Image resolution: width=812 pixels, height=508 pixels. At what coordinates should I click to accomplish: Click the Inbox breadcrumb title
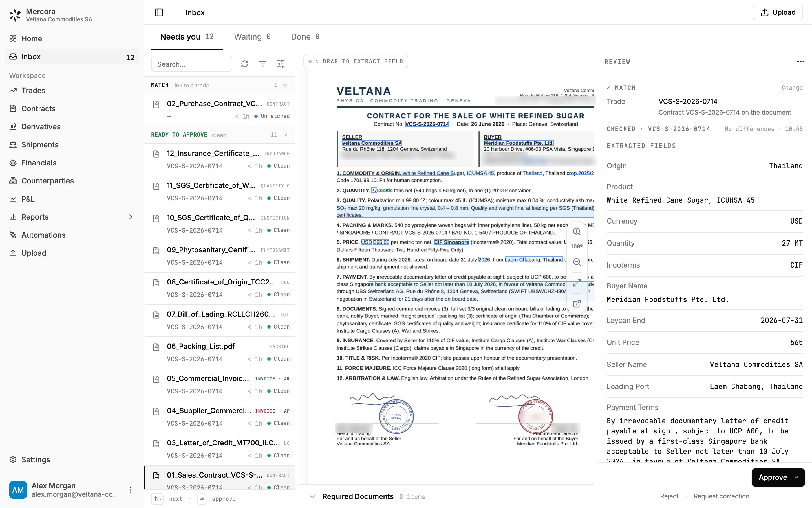pyautogui.click(x=195, y=12)
